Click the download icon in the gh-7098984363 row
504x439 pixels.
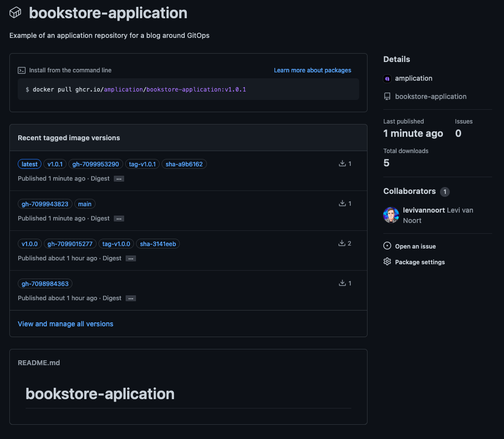click(342, 283)
